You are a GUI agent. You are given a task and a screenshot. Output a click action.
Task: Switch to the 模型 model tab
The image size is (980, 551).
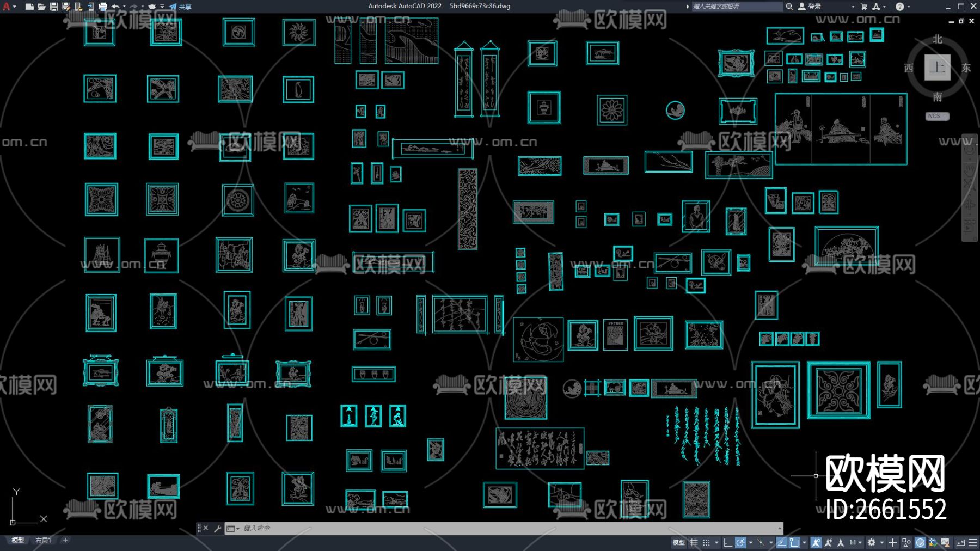click(x=17, y=541)
